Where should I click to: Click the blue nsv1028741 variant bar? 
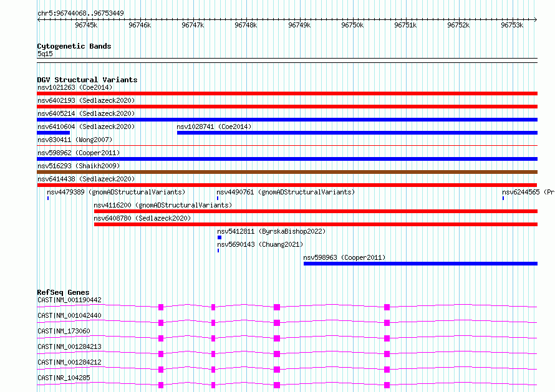[357, 133]
